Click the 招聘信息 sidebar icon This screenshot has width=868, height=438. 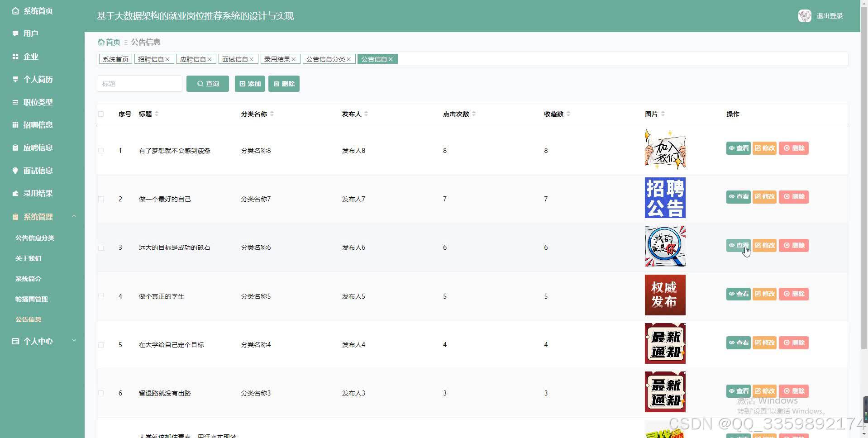pyautogui.click(x=15, y=125)
